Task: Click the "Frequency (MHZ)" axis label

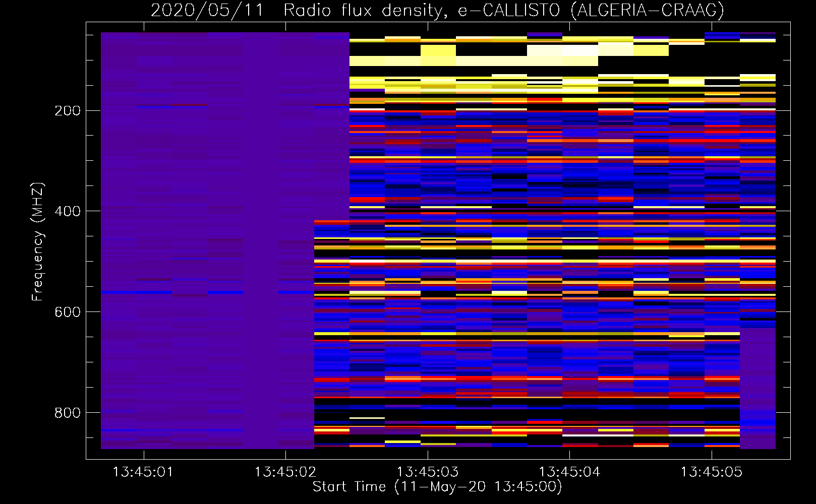Action: click(38, 242)
